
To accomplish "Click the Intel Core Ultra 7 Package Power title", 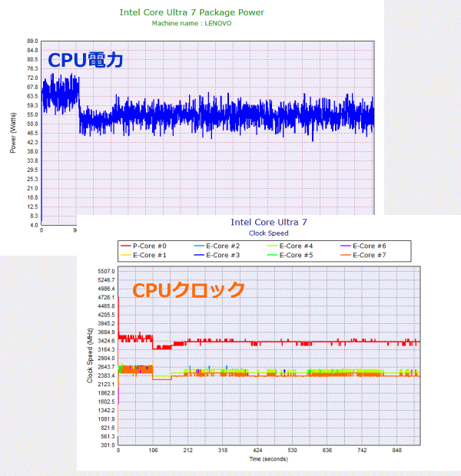I will tap(192, 12).
